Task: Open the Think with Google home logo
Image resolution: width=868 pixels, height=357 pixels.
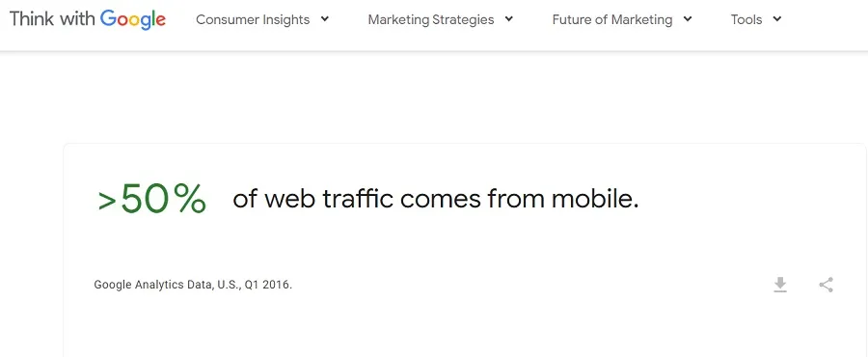Action: coord(88,20)
